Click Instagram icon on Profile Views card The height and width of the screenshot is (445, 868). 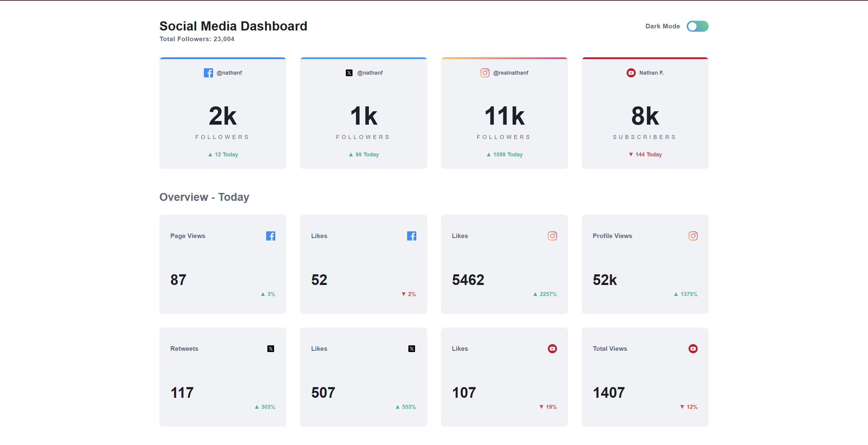point(693,236)
